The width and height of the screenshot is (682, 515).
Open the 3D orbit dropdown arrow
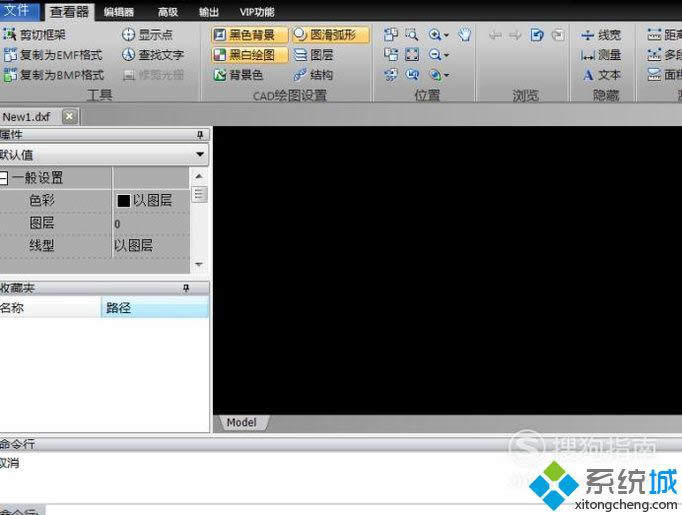(446, 75)
